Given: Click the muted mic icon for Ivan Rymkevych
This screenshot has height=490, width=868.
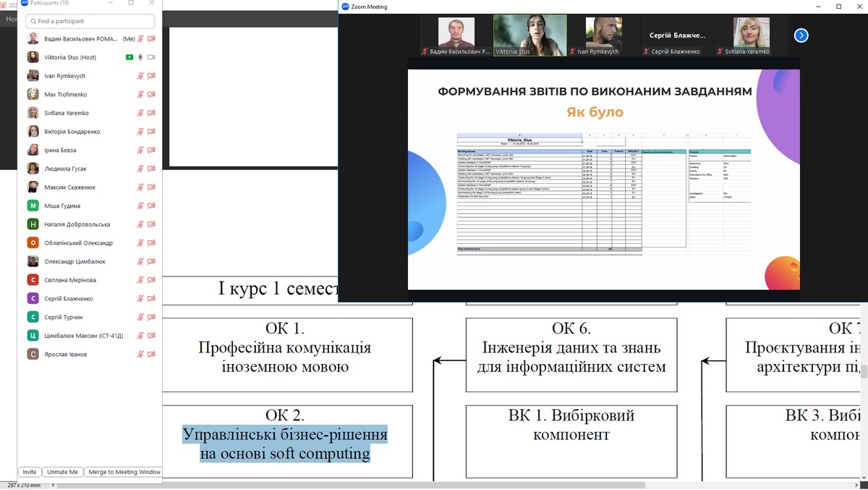Looking at the screenshot, I should pos(140,76).
